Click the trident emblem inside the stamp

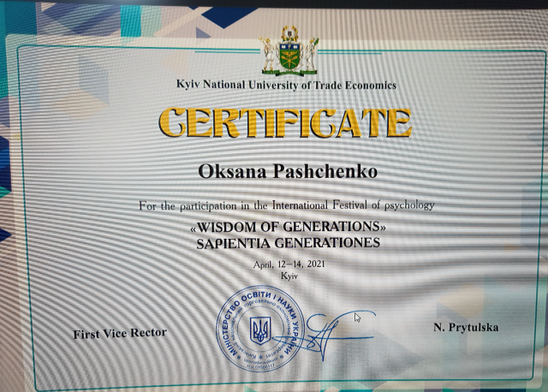(x=260, y=330)
